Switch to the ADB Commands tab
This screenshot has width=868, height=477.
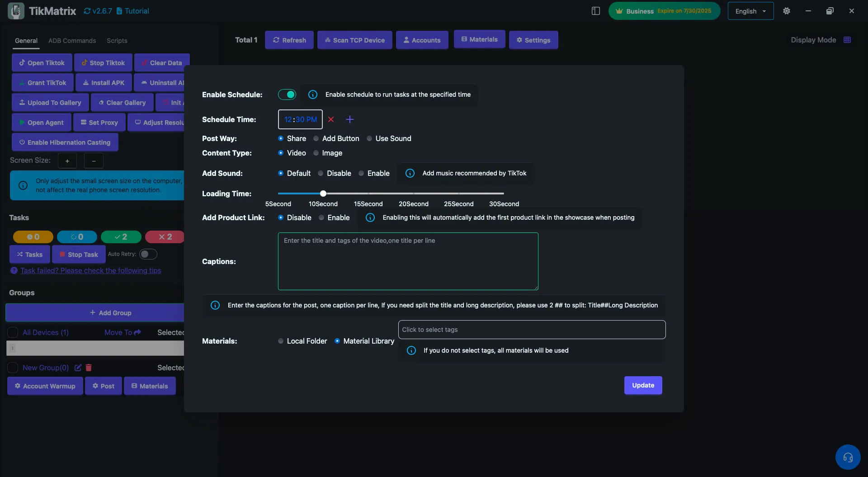click(x=72, y=41)
